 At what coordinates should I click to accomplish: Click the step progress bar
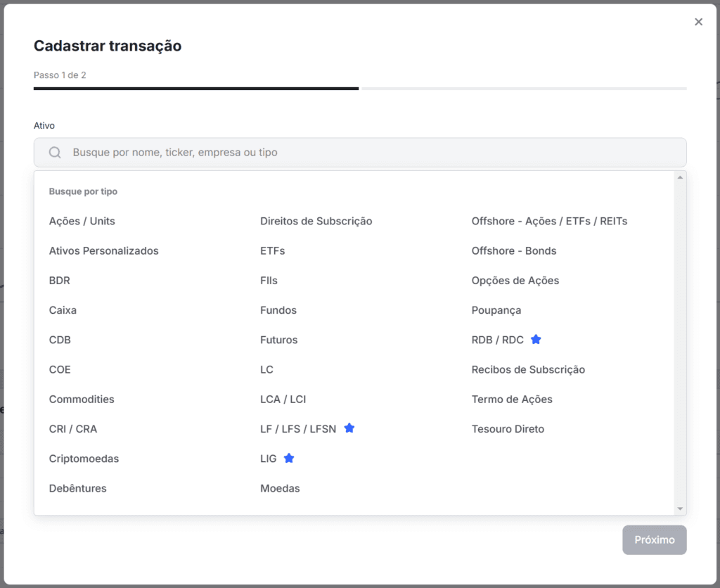click(360, 89)
